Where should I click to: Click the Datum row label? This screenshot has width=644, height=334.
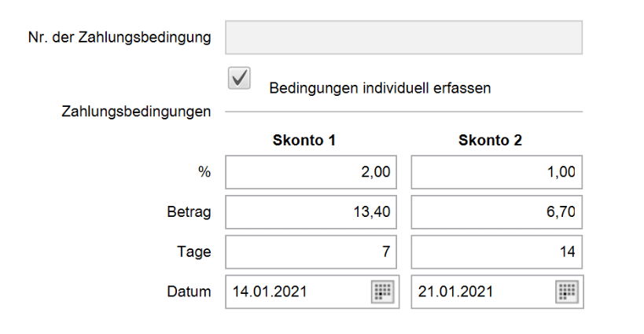coord(190,292)
